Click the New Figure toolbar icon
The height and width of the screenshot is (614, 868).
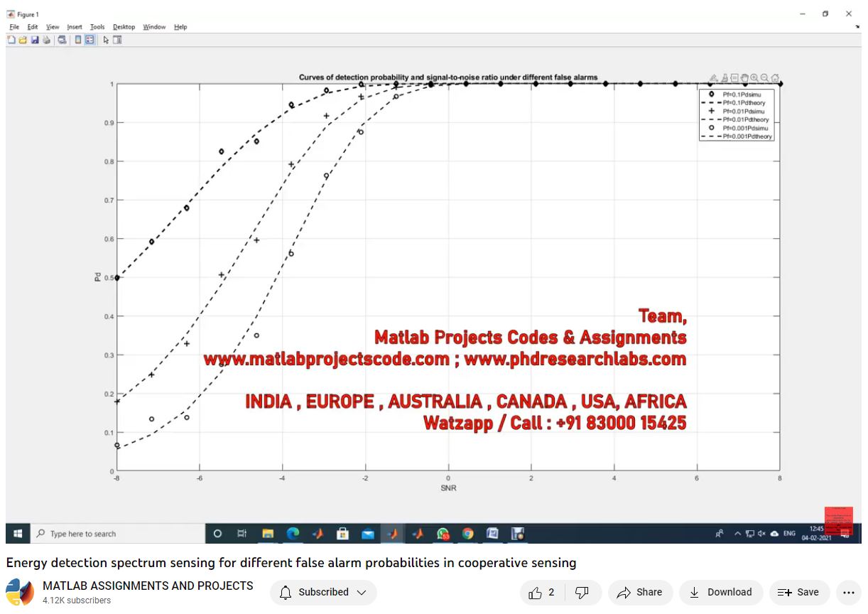click(11, 40)
